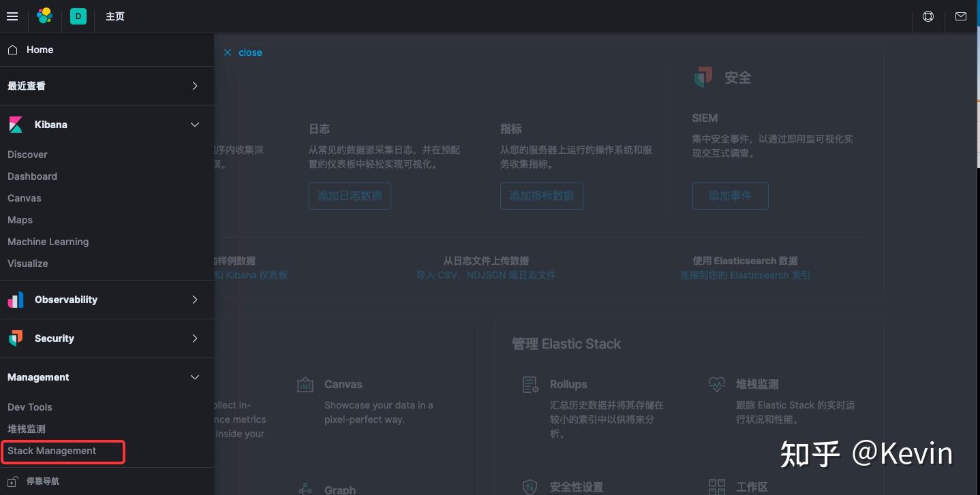
Task: Click the 安全 SIEM shield icon
Action: pyautogui.click(x=703, y=77)
